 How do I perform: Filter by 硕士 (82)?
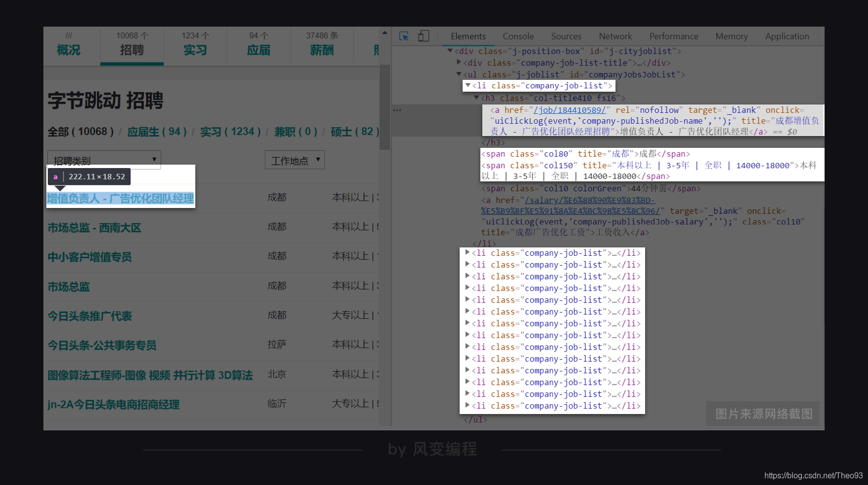tap(355, 132)
